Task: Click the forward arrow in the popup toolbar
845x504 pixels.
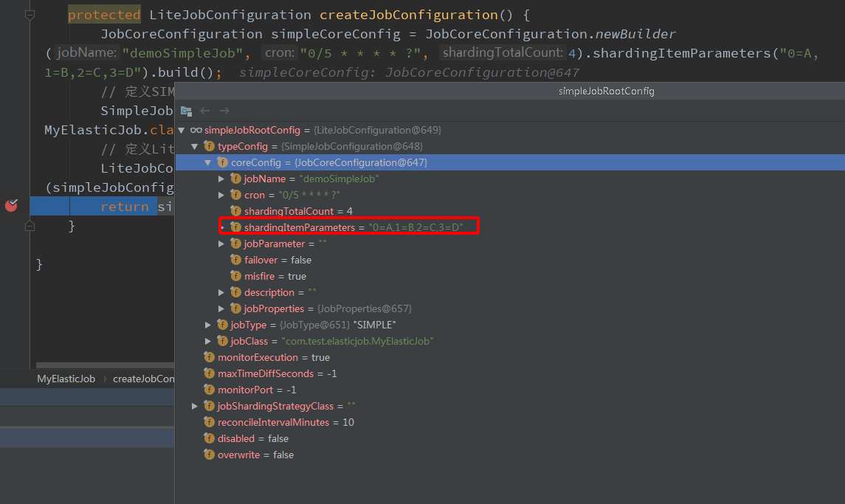Action: [225, 111]
